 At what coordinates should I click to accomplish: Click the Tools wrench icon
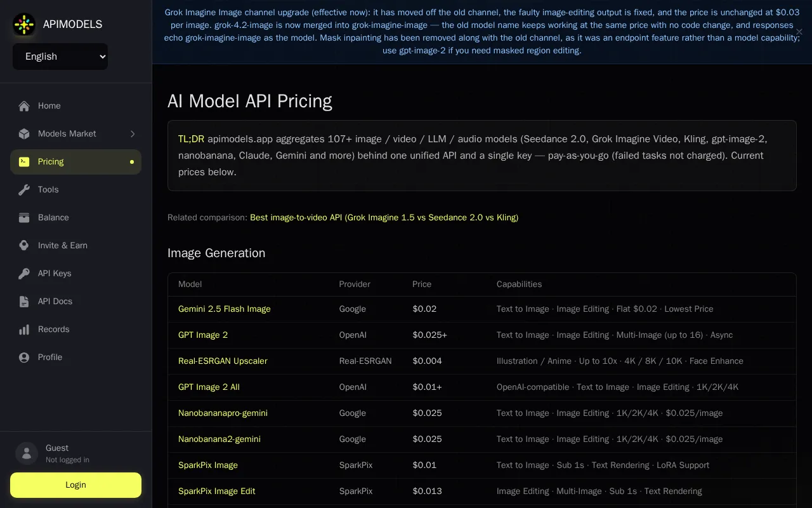click(x=24, y=190)
